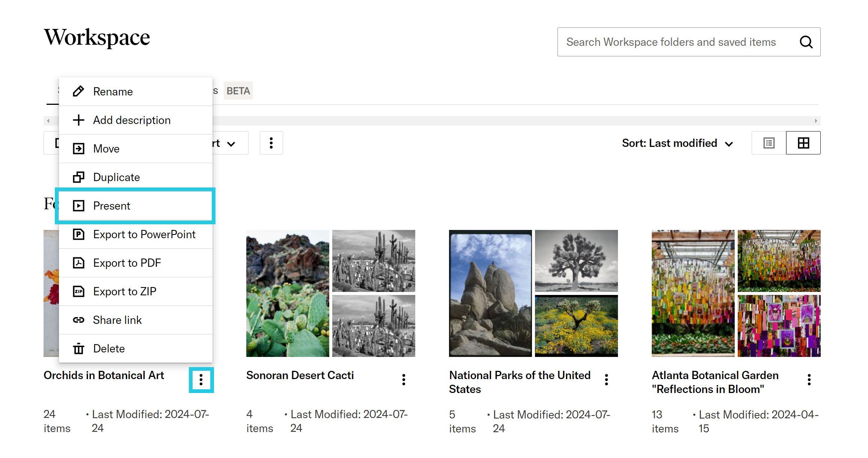Click the PDF export icon
Screen dimensions: 868x458
point(78,263)
